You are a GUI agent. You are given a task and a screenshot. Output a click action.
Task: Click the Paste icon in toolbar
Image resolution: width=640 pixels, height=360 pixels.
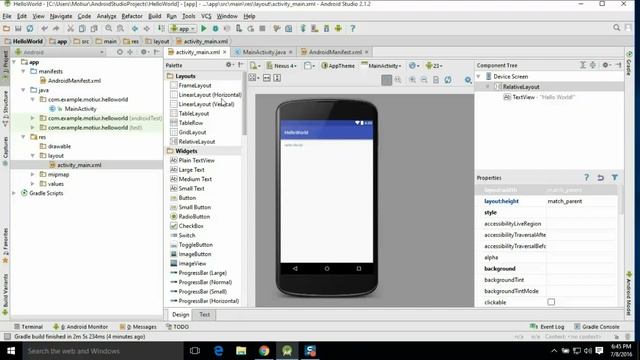click(x=94, y=29)
